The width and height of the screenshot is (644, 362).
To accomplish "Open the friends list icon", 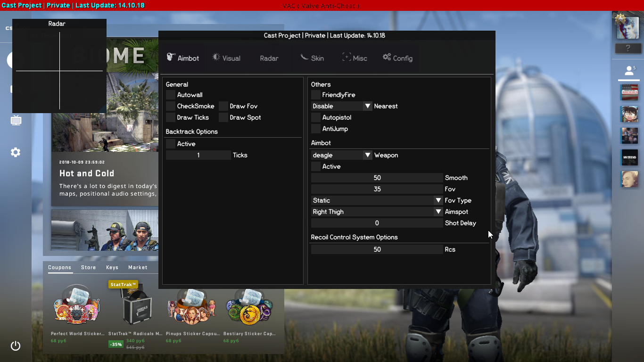I will 629,71.
